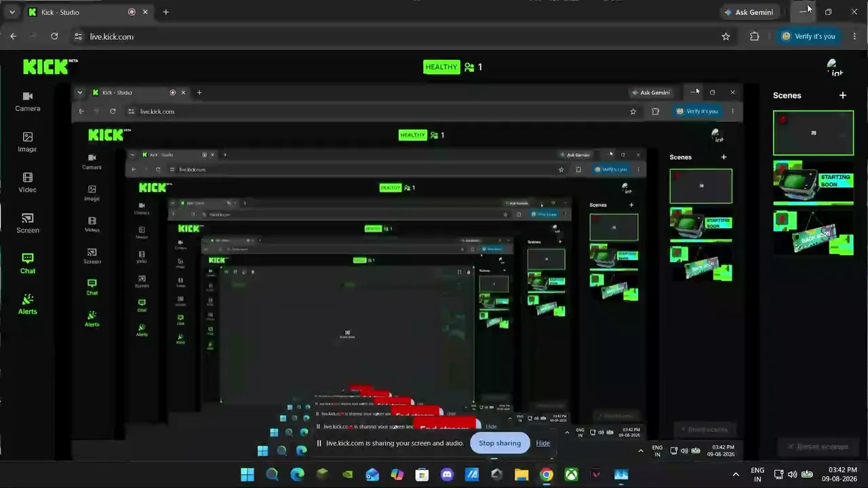Open a new browser tab
Image resolution: width=868 pixels, height=488 pixels.
(x=165, y=12)
